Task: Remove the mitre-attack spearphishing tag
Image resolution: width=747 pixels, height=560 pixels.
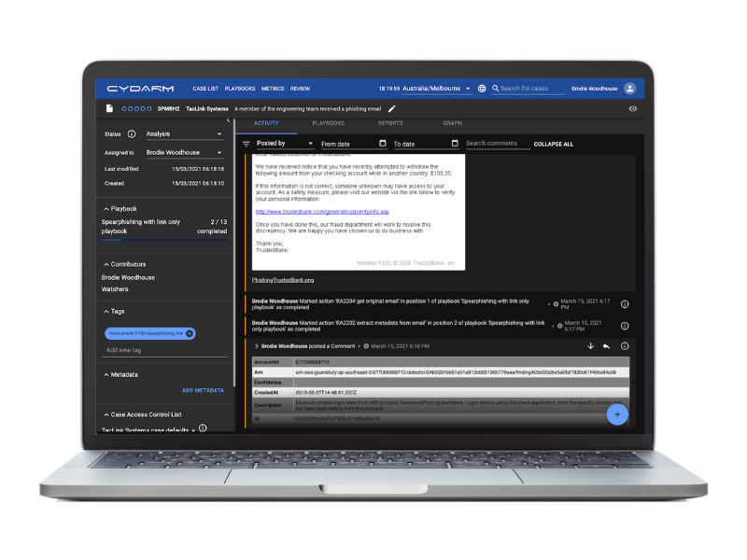Action: [190, 333]
